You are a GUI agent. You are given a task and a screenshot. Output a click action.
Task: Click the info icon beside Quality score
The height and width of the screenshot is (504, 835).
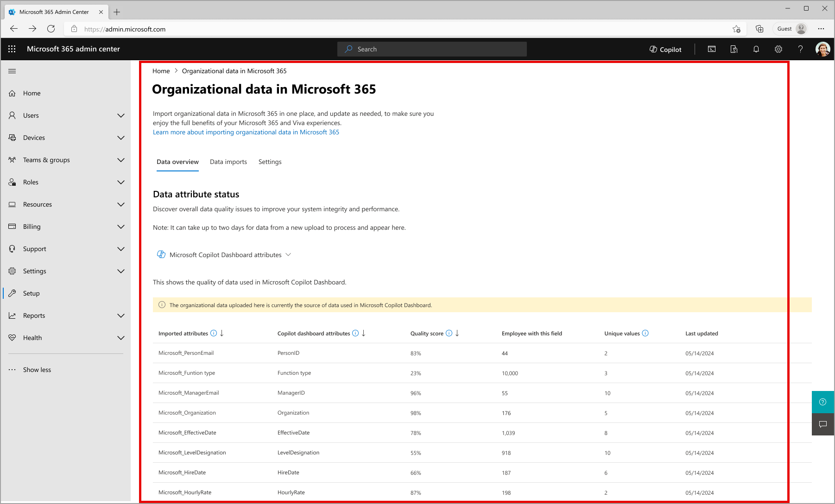[x=449, y=333]
